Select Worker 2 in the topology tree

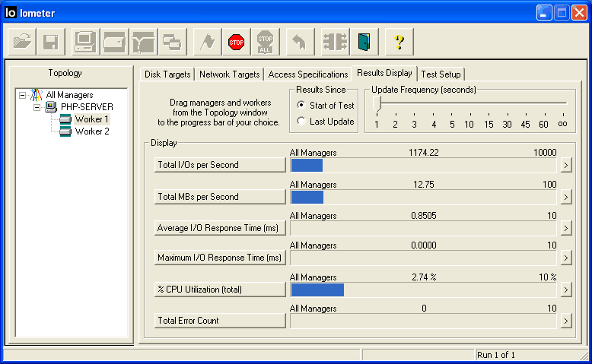pos(92,131)
